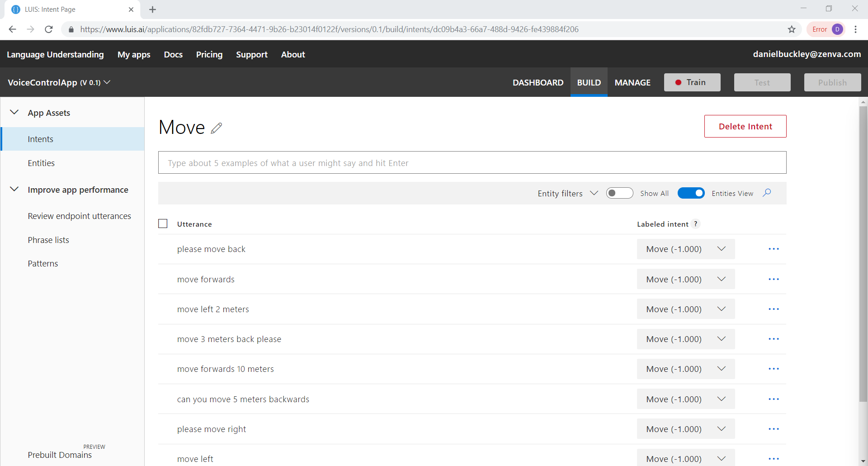Switch to the MANAGE tab

632,82
